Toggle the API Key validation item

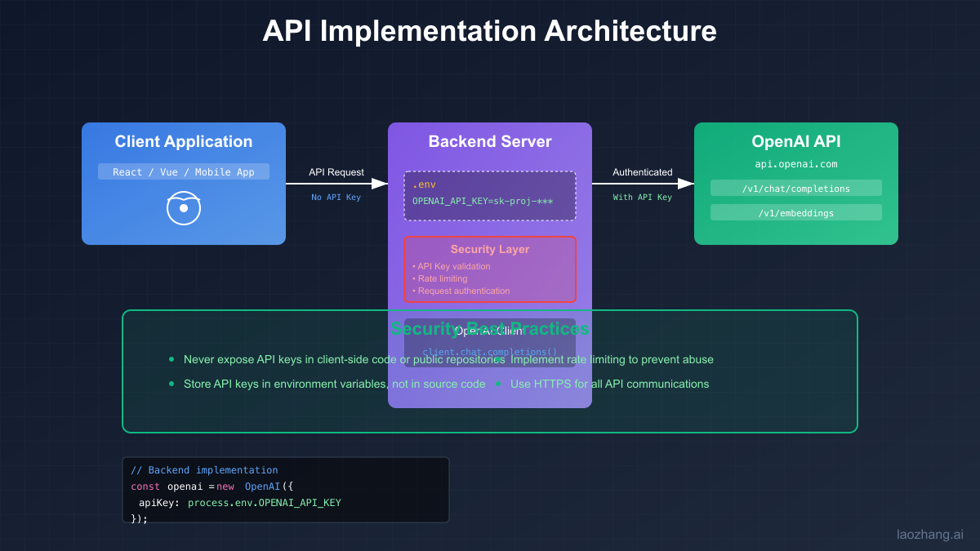click(452, 266)
